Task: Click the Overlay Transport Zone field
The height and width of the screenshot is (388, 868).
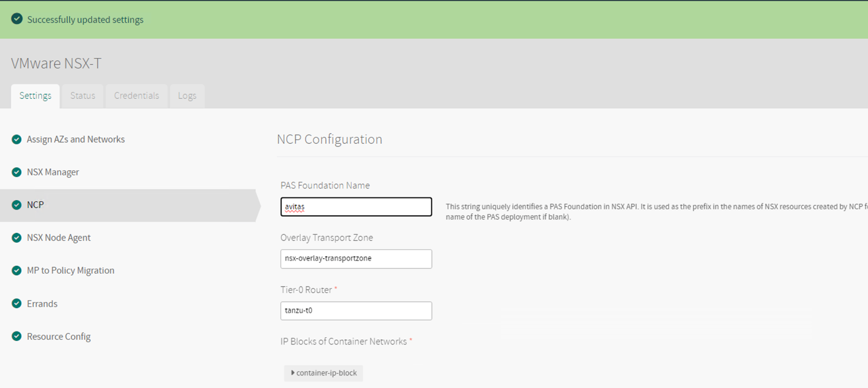Action: tap(356, 259)
